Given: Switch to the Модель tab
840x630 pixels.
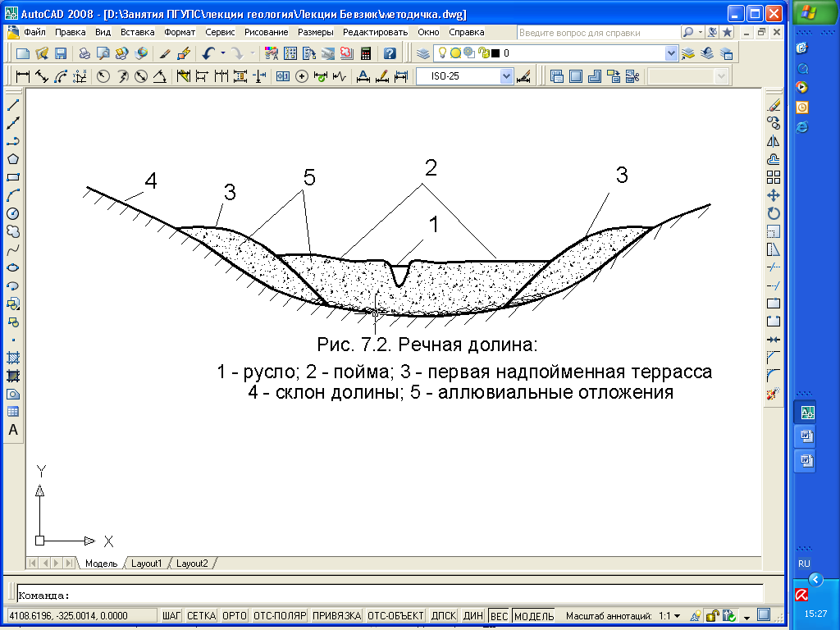Looking at the screenshot, I should (x=101, y=564).
